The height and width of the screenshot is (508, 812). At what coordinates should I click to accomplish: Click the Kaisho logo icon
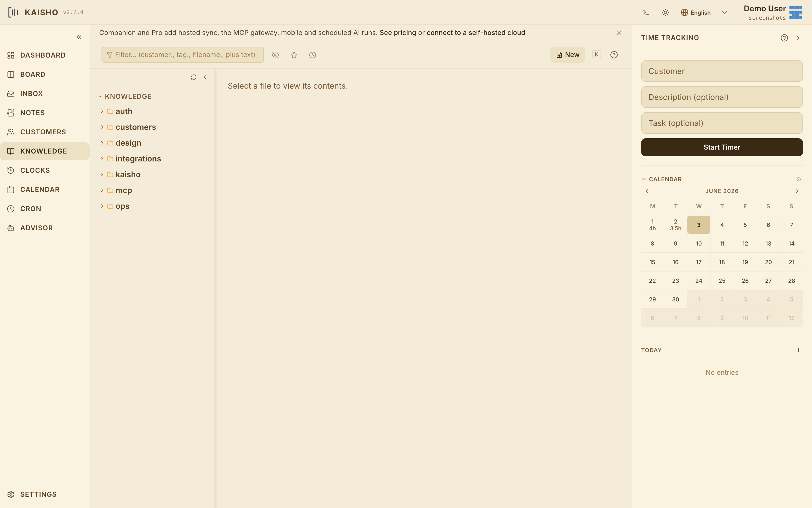[13, 12]
